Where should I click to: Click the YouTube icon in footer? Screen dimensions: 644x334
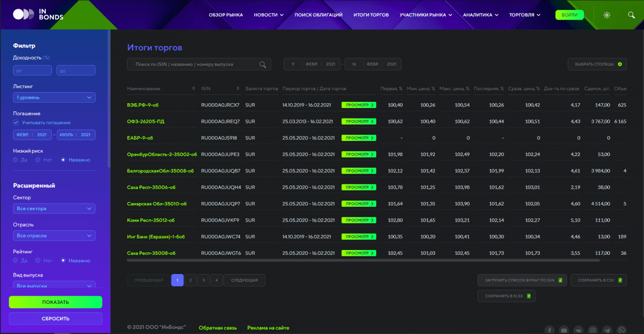pyautogui.click(x=564, y=330)
